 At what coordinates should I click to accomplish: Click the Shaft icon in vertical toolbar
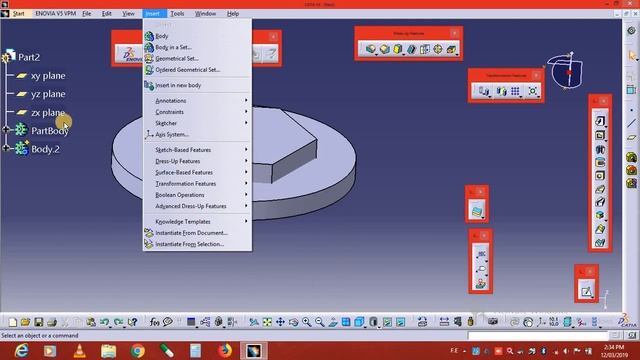pyautogui.click(x=600, y=149)
